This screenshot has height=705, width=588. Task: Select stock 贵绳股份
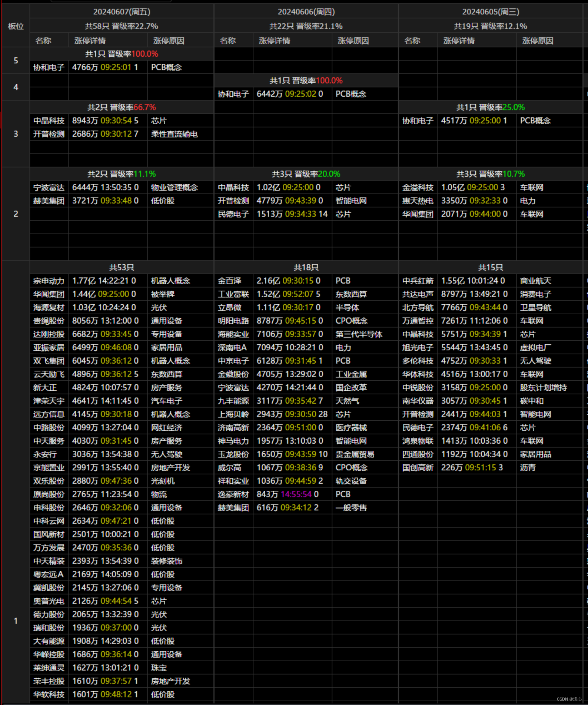click(x=49, y=321)
